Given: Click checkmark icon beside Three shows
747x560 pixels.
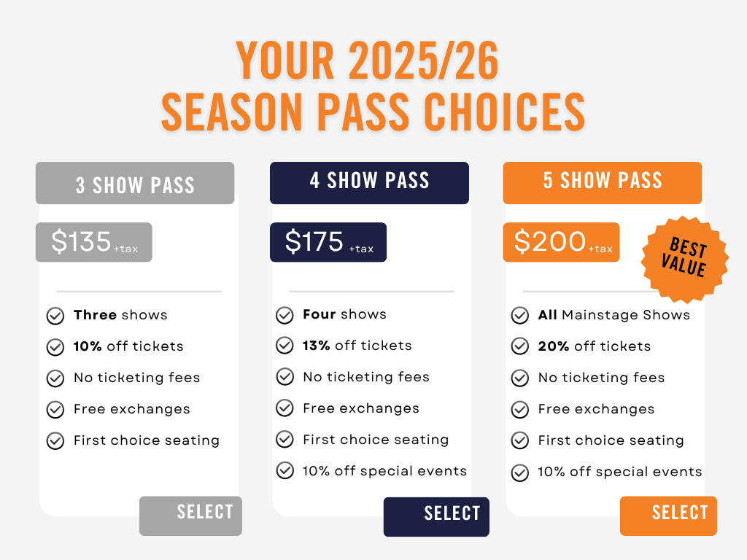Looking at the screenshot, I should 55,316.
